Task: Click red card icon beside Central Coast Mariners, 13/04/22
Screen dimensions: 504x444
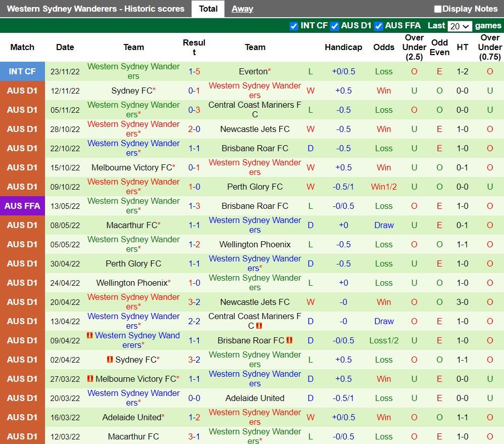Action: [259, 326]
